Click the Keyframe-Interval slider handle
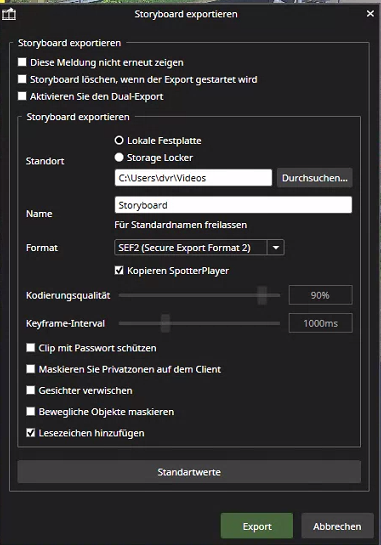381x545 pixels. pyautogui.click(x=165, y=323)
